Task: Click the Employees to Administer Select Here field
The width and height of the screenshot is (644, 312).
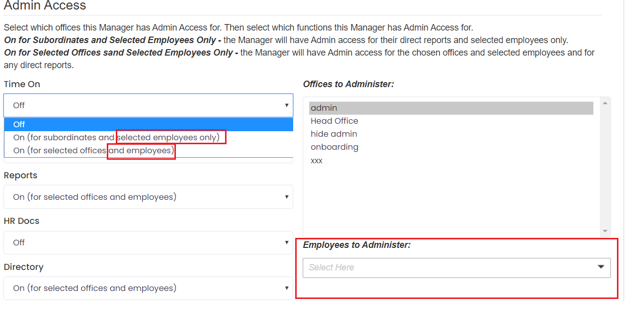Action: (446, 267)
